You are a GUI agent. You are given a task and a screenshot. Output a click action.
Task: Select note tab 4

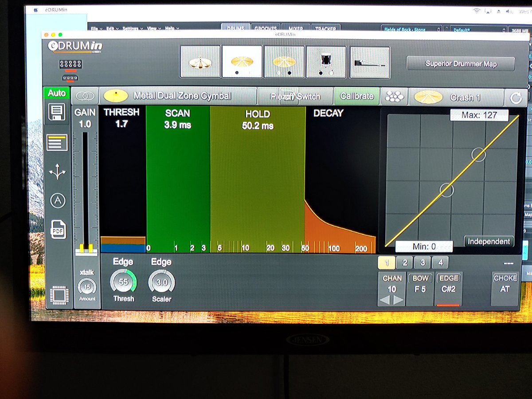pos(440,263)
